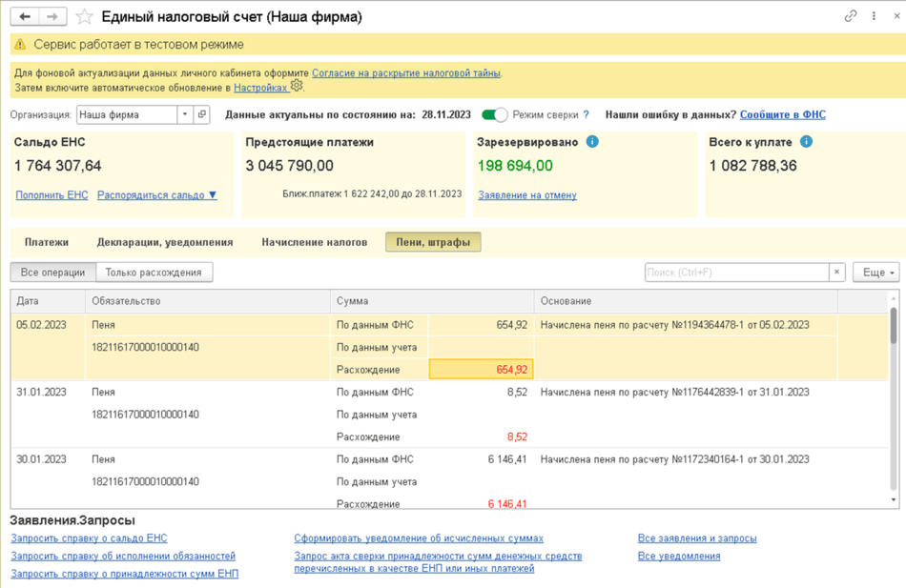Click the Поиск search field
The height and width of the screenshot is (588, 906).
(x=735, y=273)
